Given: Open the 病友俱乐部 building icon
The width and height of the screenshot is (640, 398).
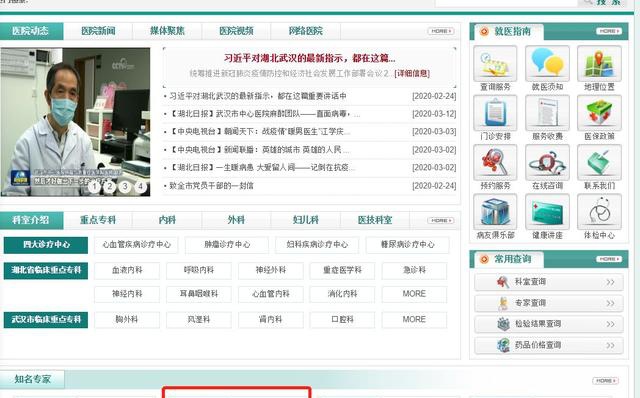Looking at the screenshot, I should 495,212.
